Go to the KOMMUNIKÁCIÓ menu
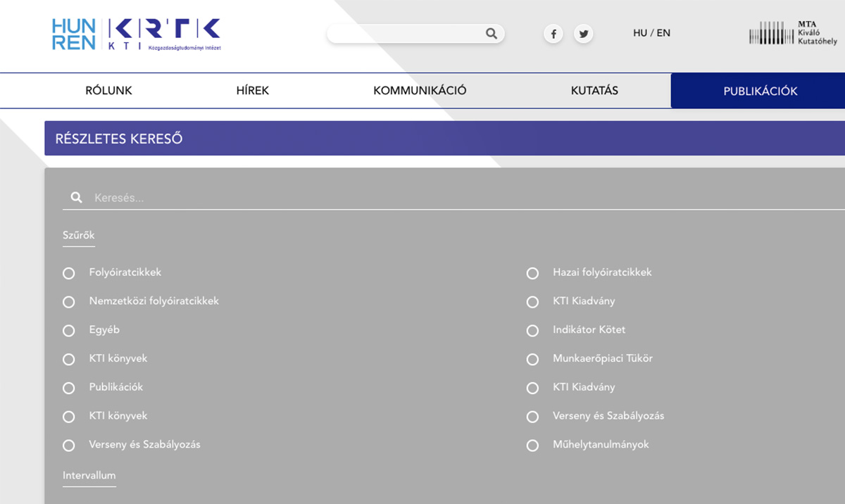Image resolution: width=845 pixels, height=504 pixels. 420,91
